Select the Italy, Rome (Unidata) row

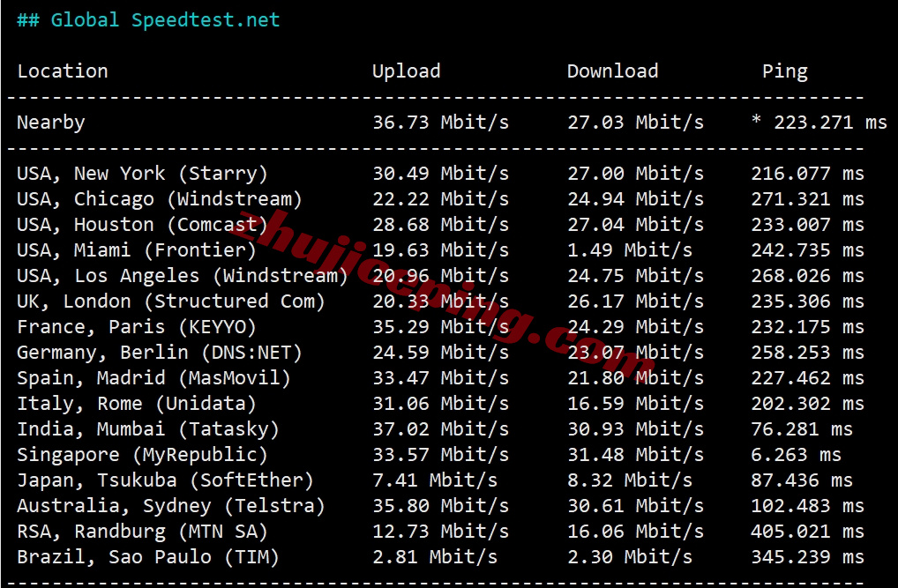[137, 404]
